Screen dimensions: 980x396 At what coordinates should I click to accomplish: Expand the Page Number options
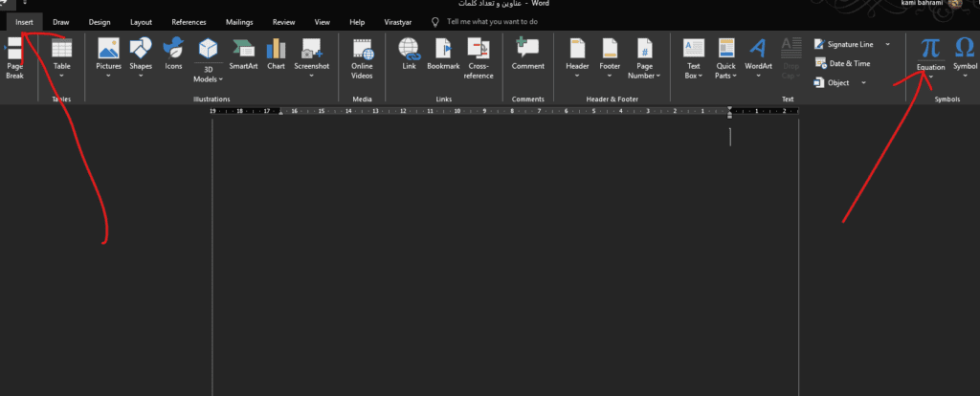pos(644,76)
